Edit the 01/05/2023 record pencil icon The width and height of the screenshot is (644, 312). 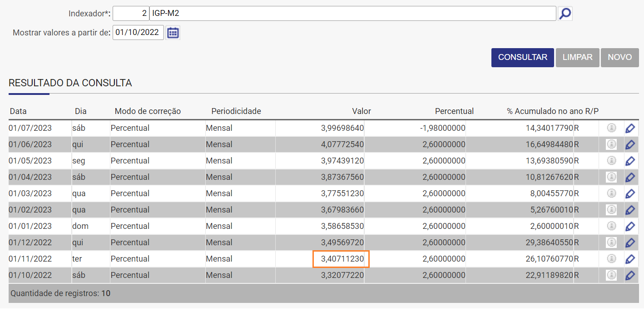point(630,161)
